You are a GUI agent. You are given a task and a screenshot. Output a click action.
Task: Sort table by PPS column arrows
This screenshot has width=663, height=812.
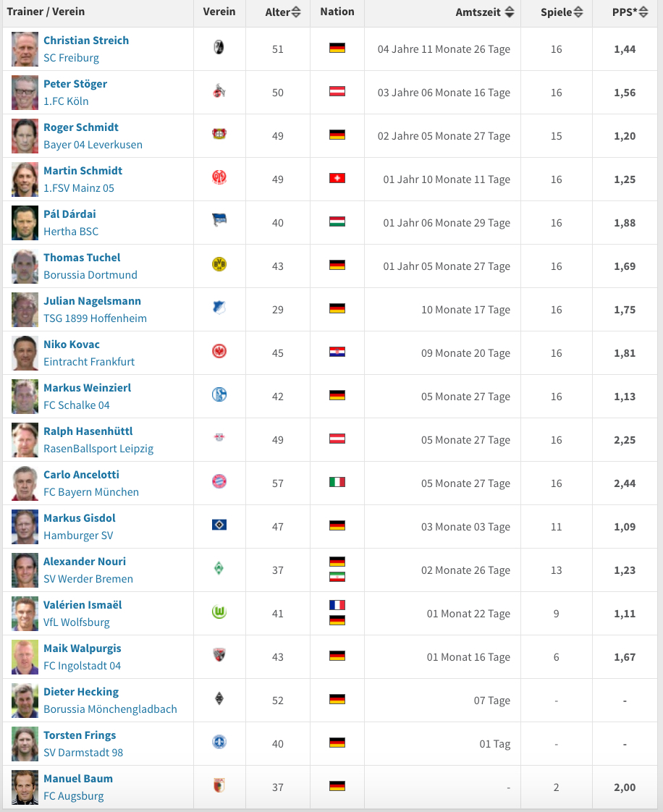pos(643,12)
